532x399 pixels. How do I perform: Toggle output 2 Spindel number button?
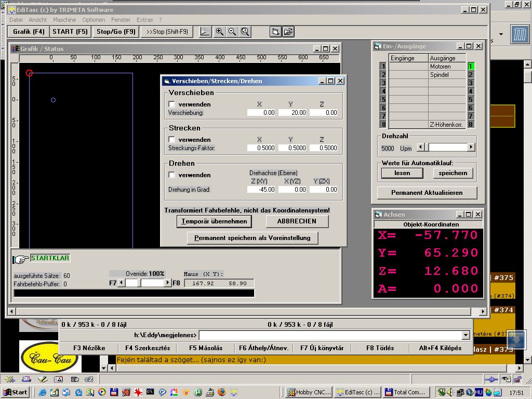click(x=471, y=75)
